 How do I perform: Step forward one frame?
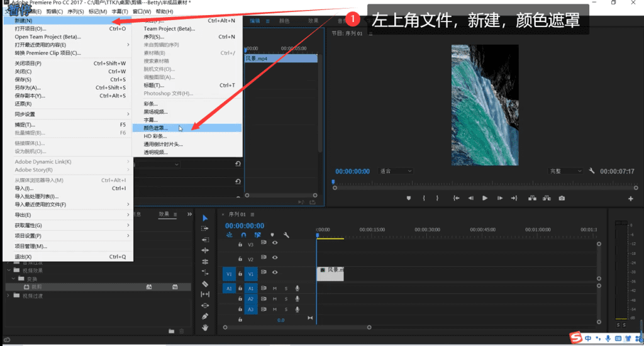tap(500, 198)
